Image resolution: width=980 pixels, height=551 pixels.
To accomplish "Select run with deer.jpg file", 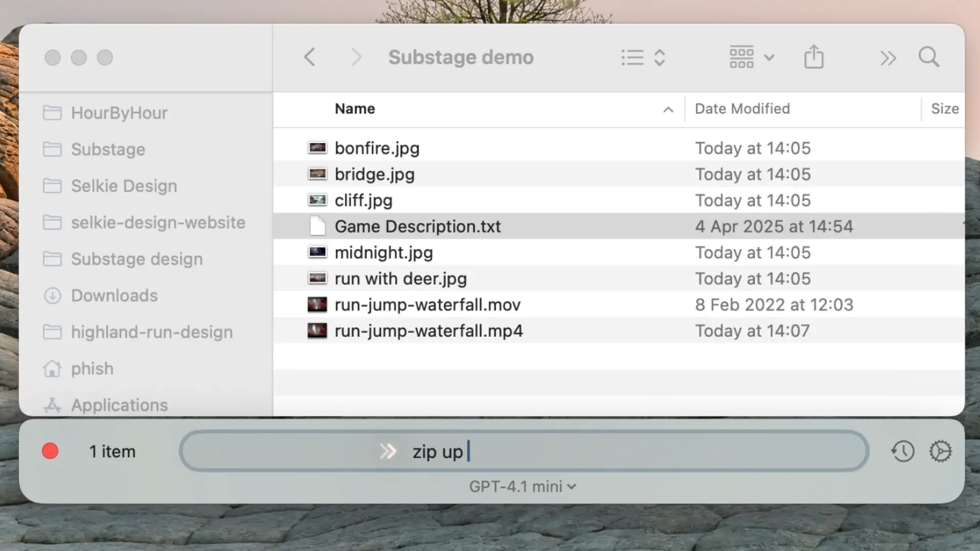I will point(619,278).
